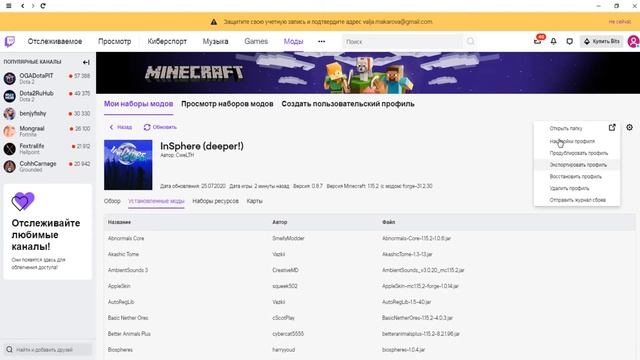Click the Minecraft banner image
The image size is (640, 360).
(x=368, y=73)
